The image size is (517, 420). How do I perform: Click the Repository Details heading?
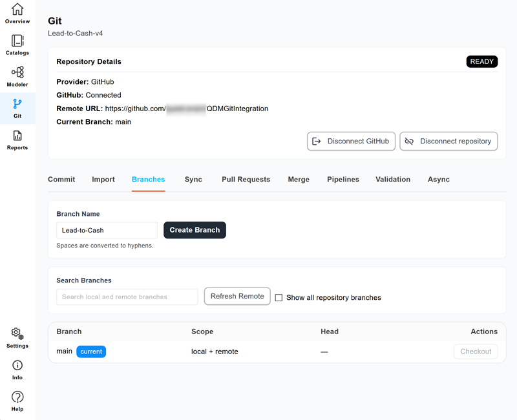tap(89, 61)
